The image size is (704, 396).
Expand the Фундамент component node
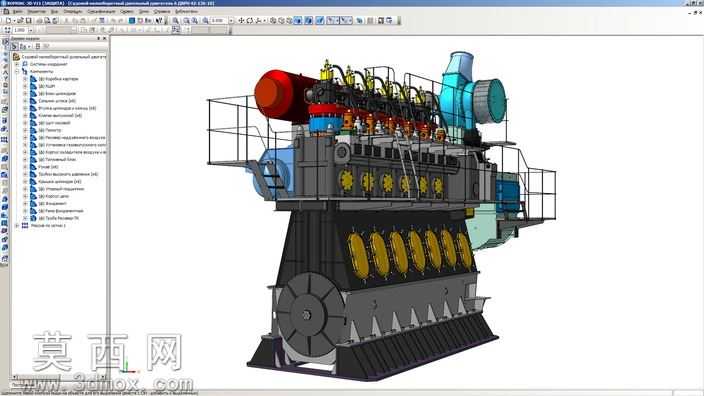(25, 203)
